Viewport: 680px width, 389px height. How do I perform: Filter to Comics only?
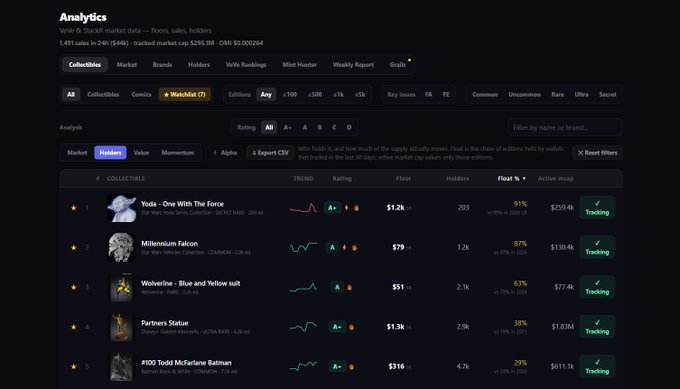(x=141, y=95)
